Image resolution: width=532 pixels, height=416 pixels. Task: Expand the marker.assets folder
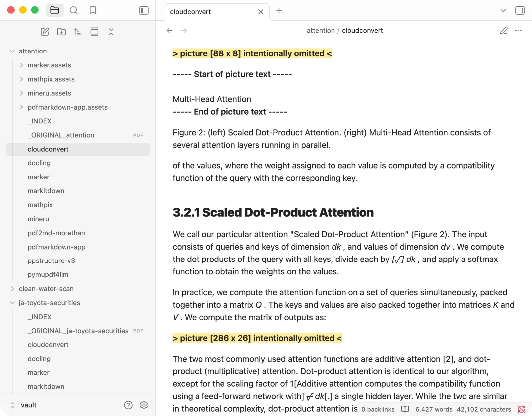click(21, 65)
